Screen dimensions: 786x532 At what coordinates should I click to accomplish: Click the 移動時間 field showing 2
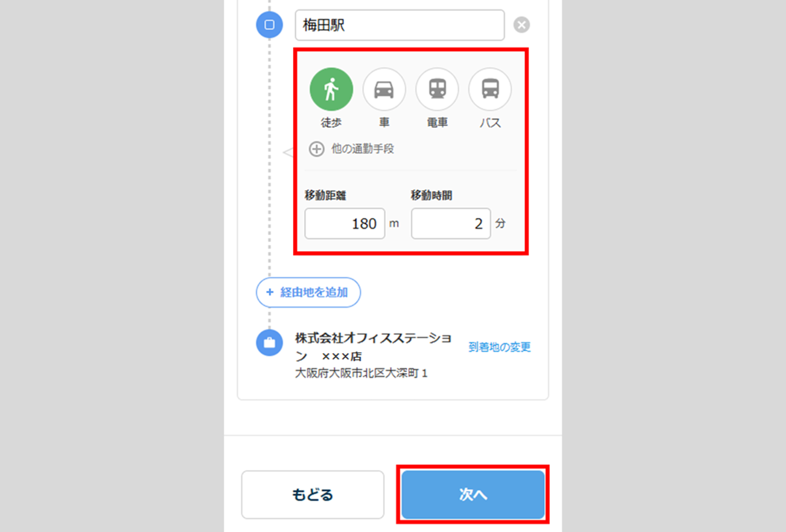point(450,223)
